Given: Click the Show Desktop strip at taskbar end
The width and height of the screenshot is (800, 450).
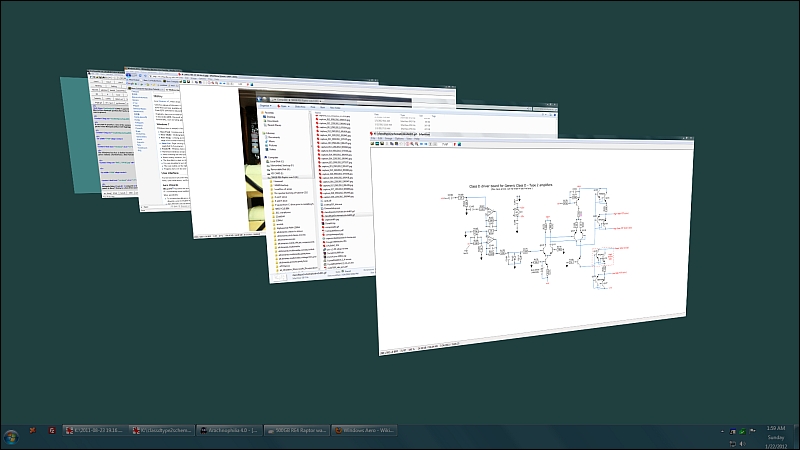Looking at the screenshot, I should tap(796, 437).
